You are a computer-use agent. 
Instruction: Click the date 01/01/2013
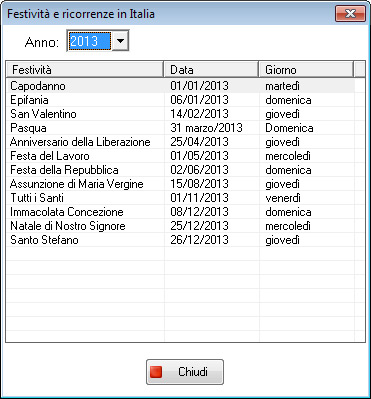click(199, 86)
